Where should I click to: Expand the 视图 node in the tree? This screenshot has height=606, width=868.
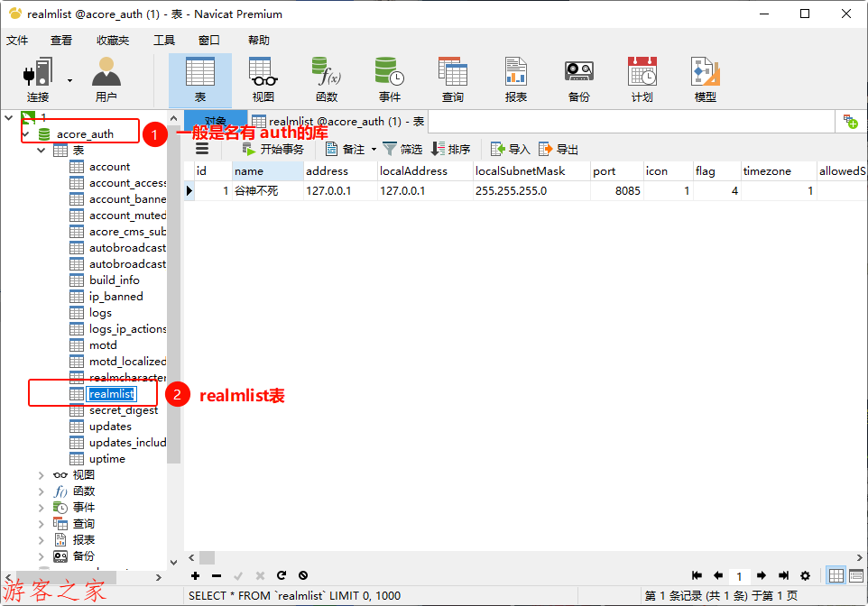[41, 475]
